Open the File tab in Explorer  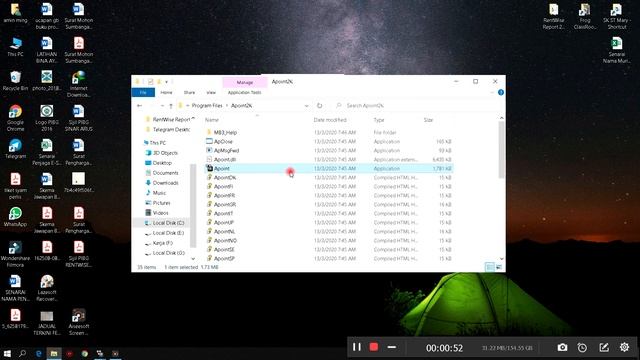click(143, 93)
